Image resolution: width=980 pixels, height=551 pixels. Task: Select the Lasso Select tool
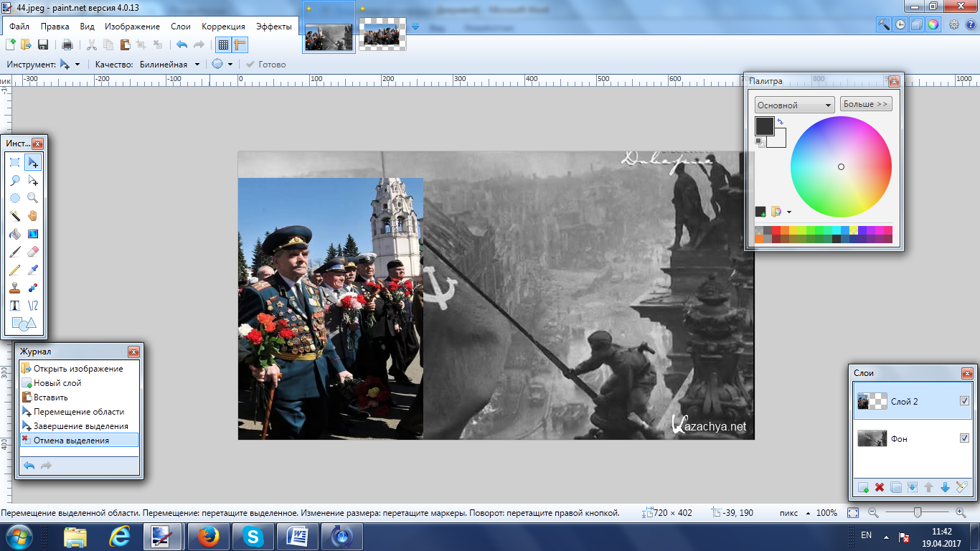point(14,180)
